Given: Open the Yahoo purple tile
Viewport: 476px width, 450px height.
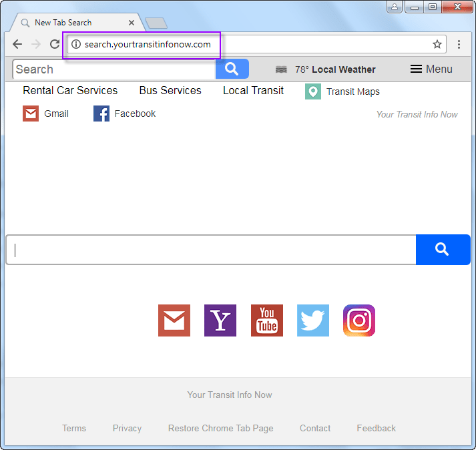Looking at the screenshot, I should [x=220, y=320].
